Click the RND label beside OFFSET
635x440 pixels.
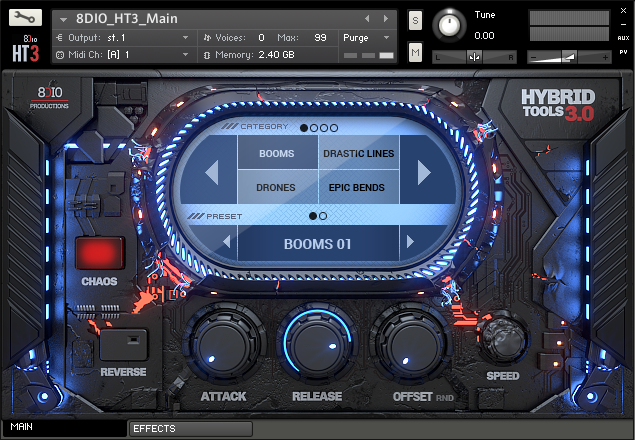point(445,398)
